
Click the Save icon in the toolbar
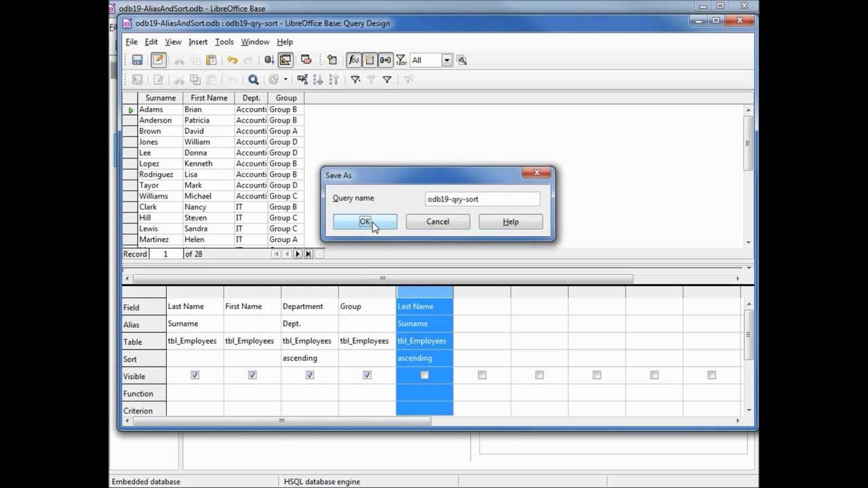tap(137, 60)
